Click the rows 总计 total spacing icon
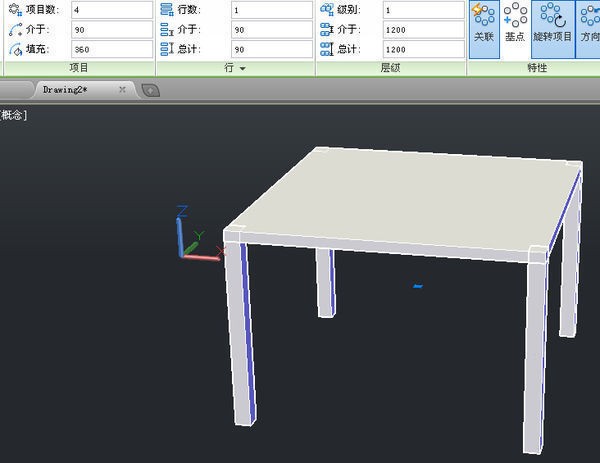 tap(168, 48)
